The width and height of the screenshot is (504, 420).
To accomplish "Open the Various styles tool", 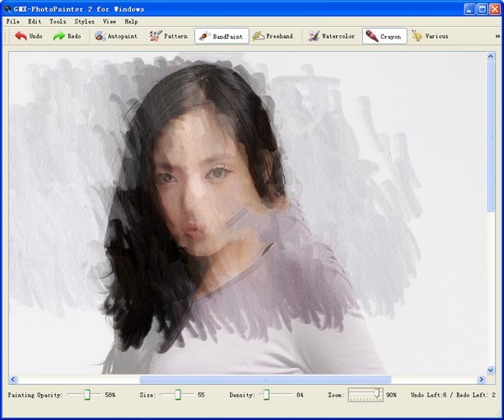I will click(430, 36).
